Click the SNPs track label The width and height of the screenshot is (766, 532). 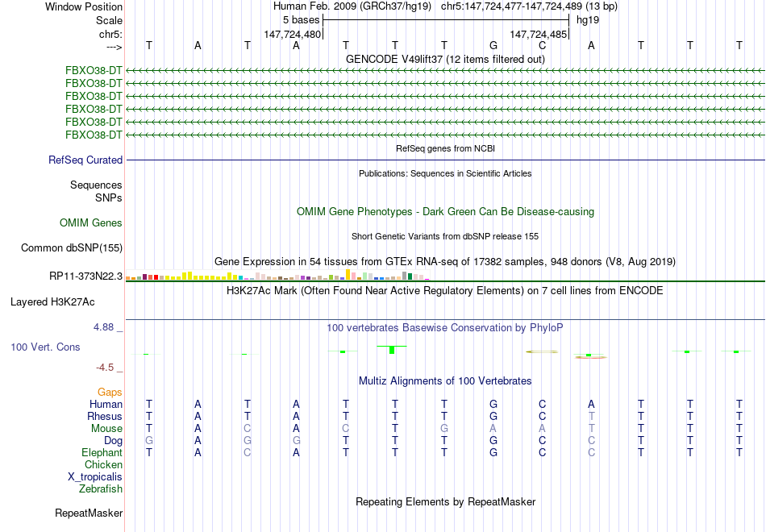[x=109, y=197]
